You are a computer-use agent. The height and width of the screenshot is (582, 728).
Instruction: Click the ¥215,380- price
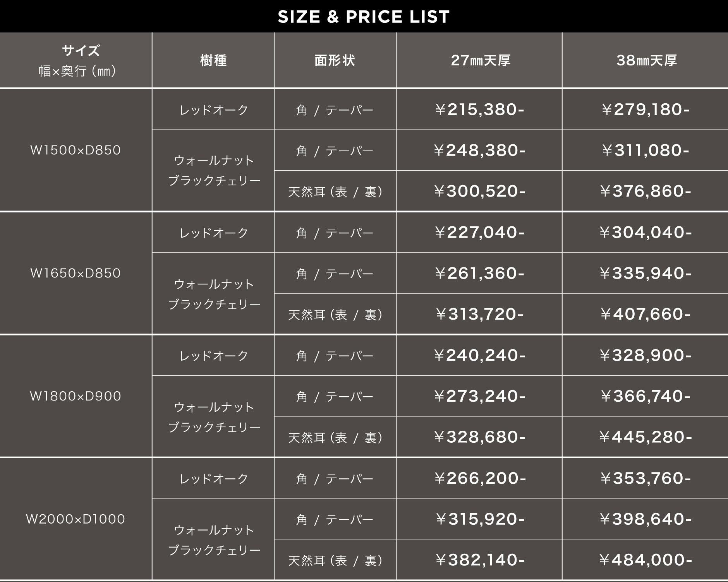click(479, 110)
